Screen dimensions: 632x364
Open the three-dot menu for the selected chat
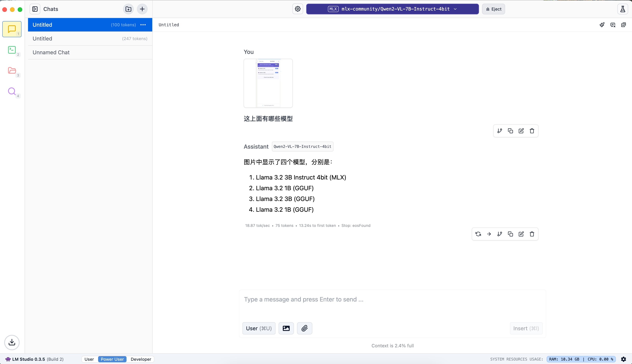click(x=143, y=25)
